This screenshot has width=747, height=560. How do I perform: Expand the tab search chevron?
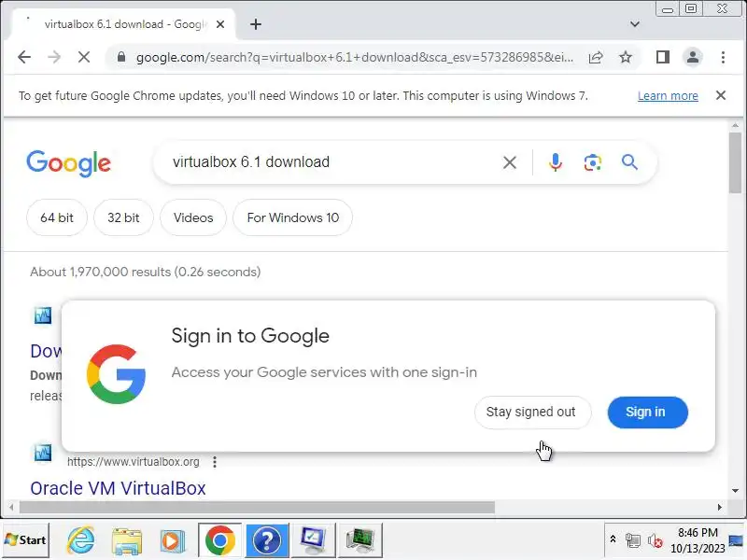point(635,24)
